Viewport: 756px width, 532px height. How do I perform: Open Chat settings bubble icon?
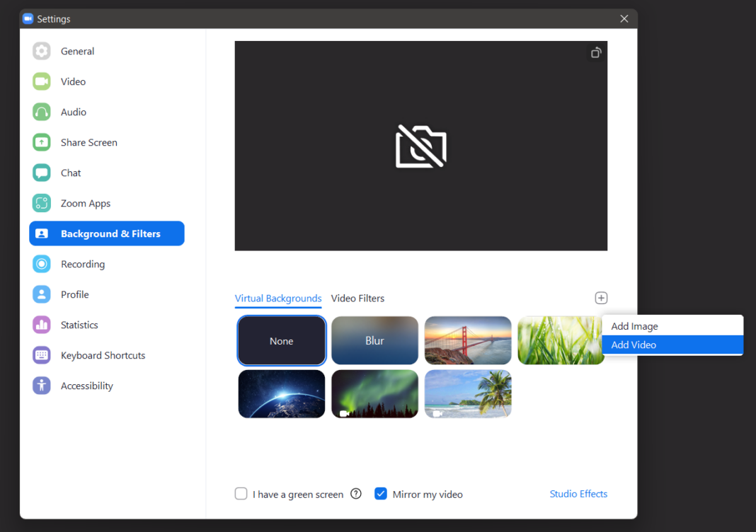pyautogui.click(x=42, y=173)
